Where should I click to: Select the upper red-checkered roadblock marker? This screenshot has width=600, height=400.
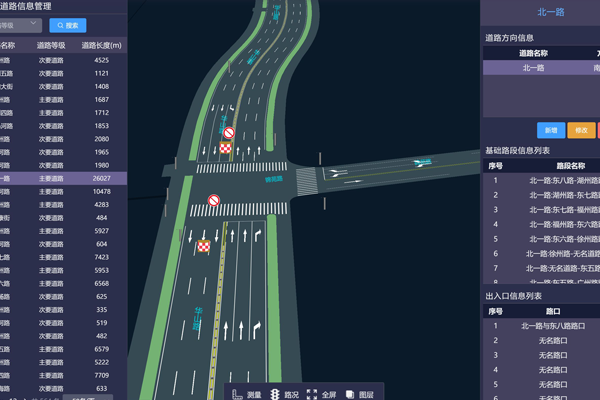point(226,148)
